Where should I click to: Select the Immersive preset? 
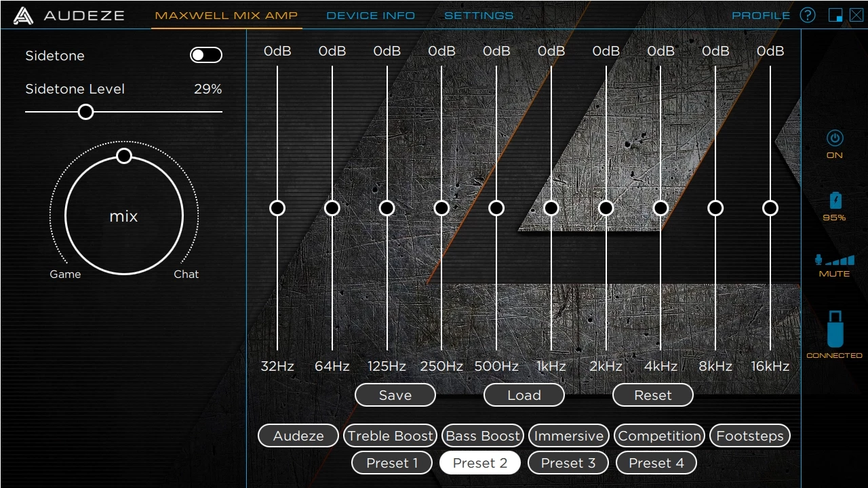(x=568, y=436)
